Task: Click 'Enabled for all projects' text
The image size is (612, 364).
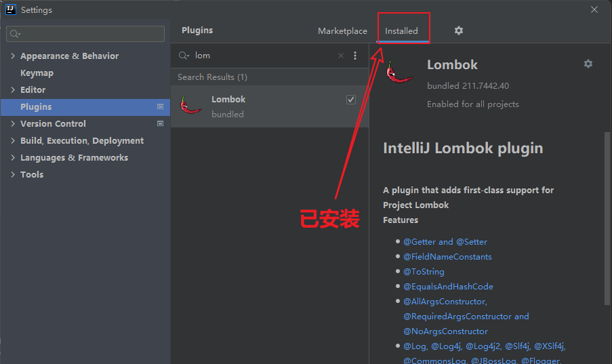Action: (473, 104)
